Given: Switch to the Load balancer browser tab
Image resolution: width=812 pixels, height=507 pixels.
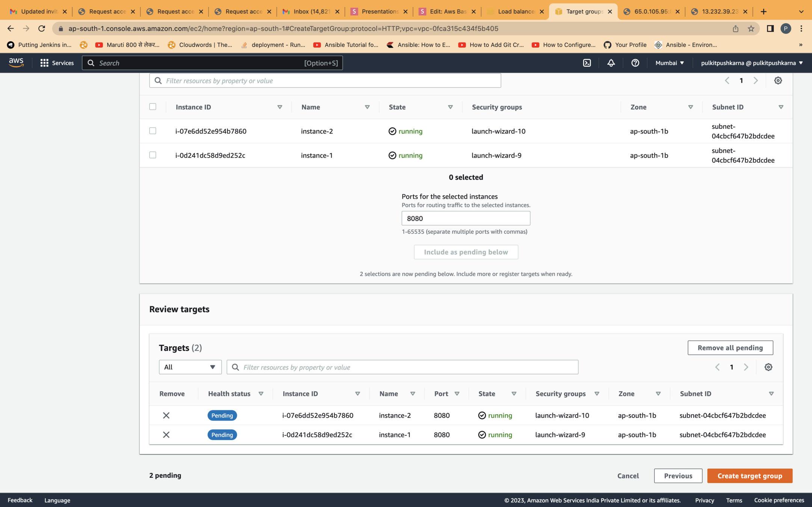Looking at the screenshot, I should tap(515, 12).
